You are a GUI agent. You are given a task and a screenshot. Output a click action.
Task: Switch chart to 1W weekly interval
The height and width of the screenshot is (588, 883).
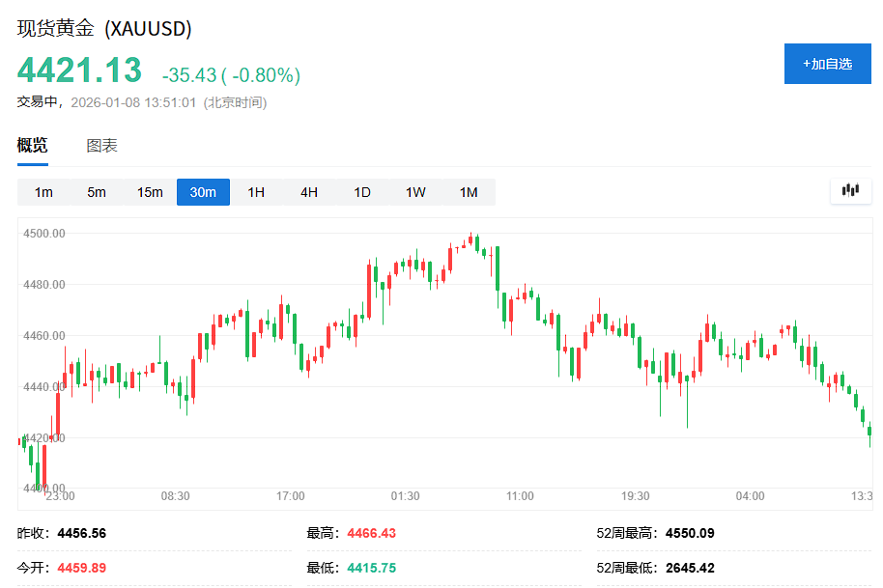[x=414, y=191]
